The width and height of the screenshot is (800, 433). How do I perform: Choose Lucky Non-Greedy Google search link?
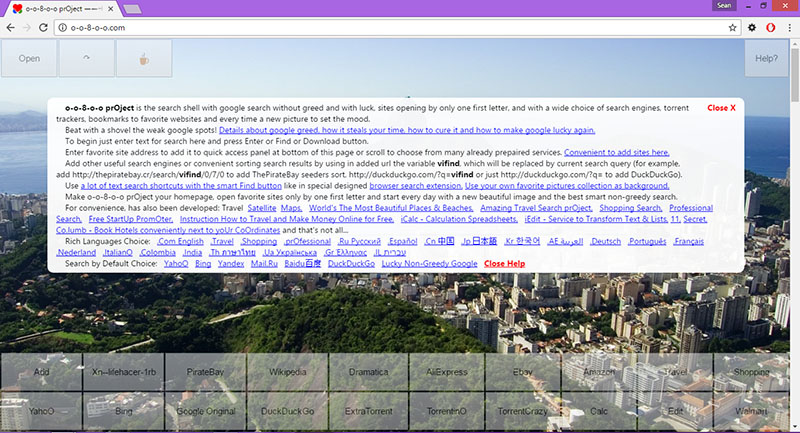429,264
